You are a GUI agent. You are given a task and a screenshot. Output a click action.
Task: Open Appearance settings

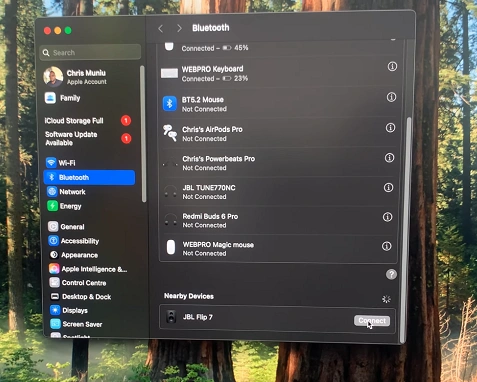[x=73, y=255]
